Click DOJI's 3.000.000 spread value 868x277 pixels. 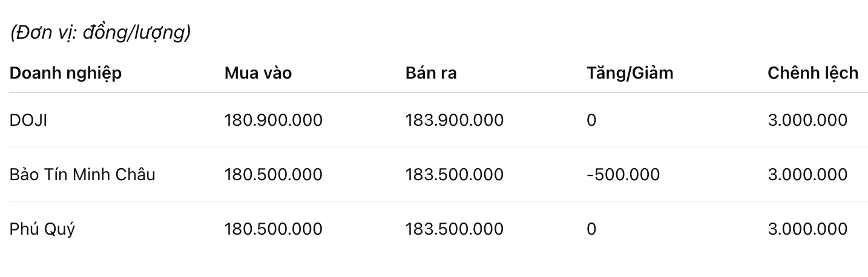pos(807,120)
